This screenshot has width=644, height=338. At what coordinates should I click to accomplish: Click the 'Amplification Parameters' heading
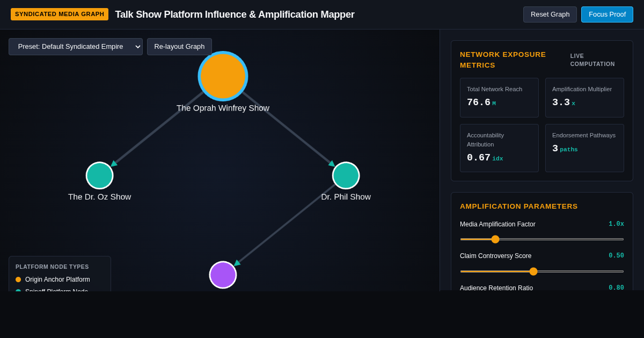(x=519, y=206)
